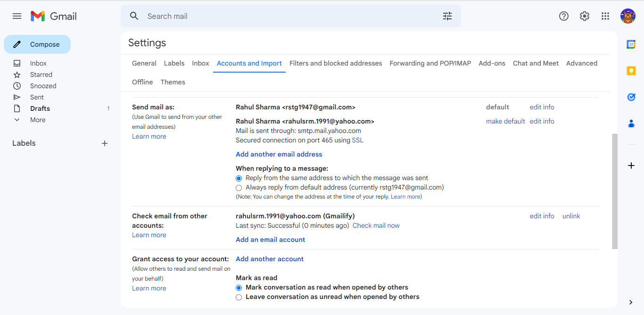Open the Snoozed folder label
Image resolution: width=644 pixels, height=315 pixels.
(x=43, y=86)
